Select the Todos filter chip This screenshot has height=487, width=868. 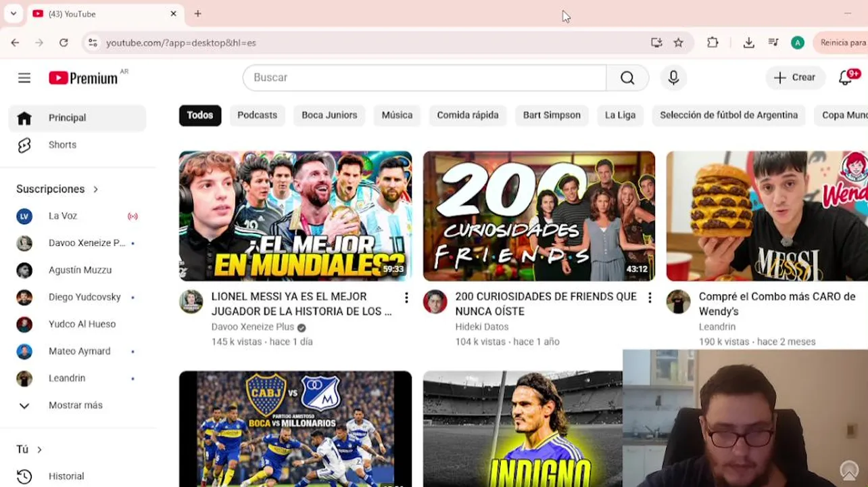[200, 115]
